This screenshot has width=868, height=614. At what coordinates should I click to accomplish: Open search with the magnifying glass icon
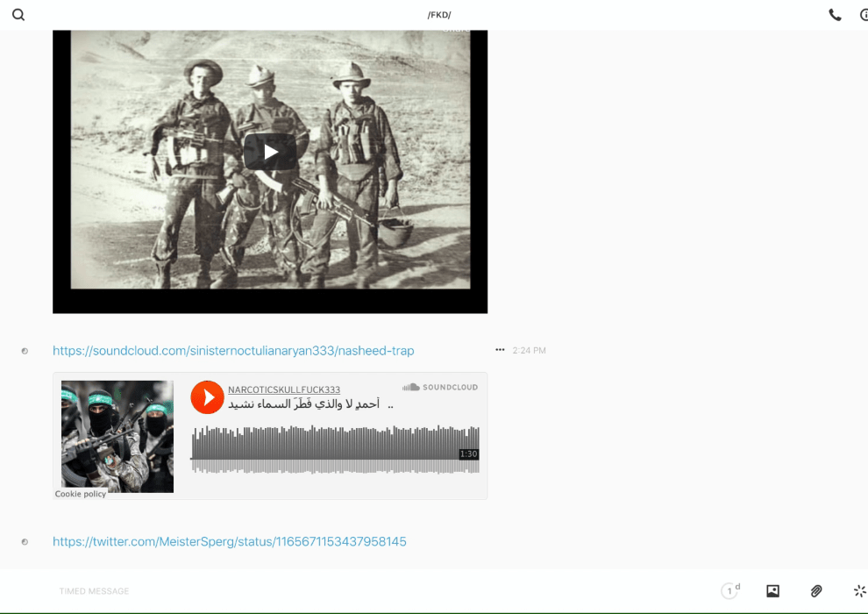click(x=18, y=15)
